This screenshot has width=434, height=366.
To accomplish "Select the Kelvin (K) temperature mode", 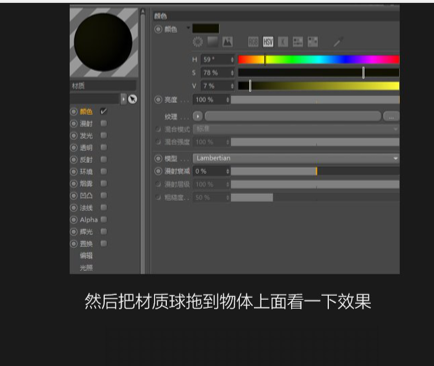I will point(283,42).
